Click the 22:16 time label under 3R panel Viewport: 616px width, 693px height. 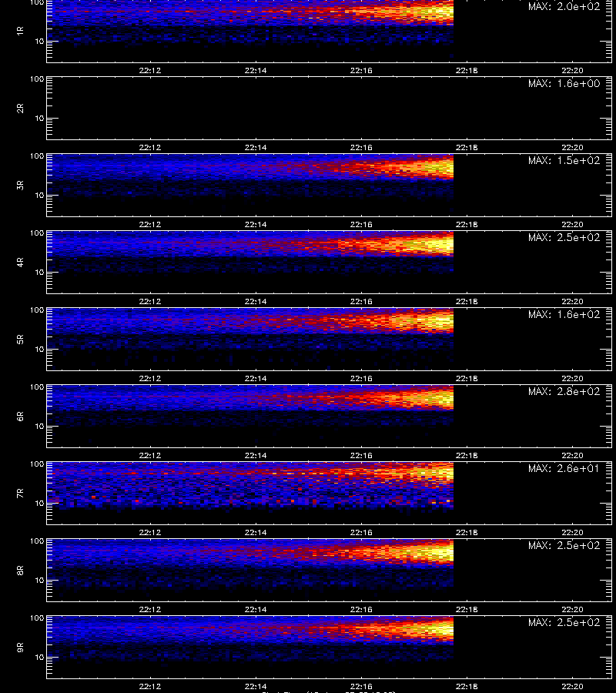361,225
